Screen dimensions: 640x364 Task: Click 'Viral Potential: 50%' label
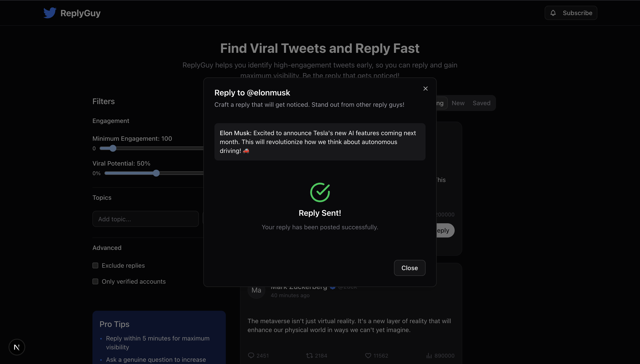(x=121, y=164)
